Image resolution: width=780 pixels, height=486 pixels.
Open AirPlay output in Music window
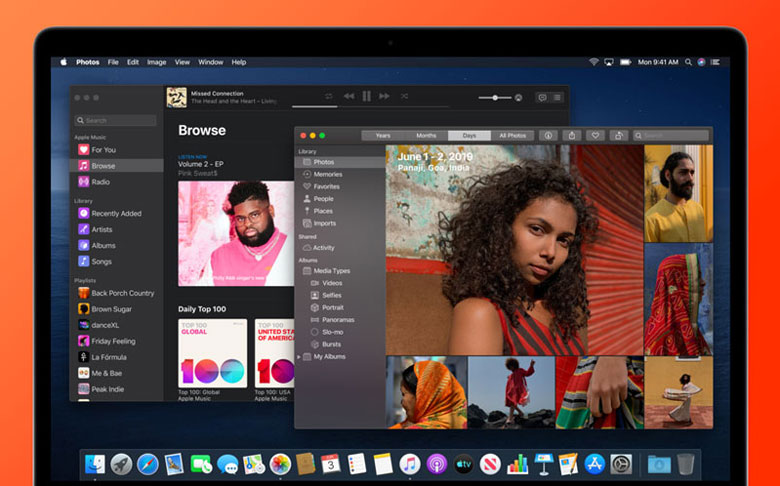coord(518,98)
